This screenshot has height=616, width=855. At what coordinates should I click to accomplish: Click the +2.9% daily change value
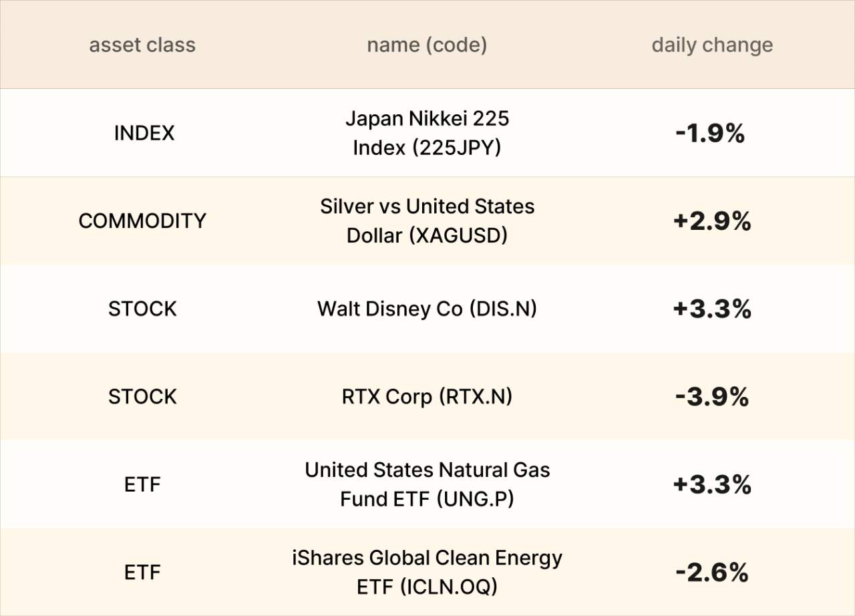pyautogui.click(x=712, y=221)
